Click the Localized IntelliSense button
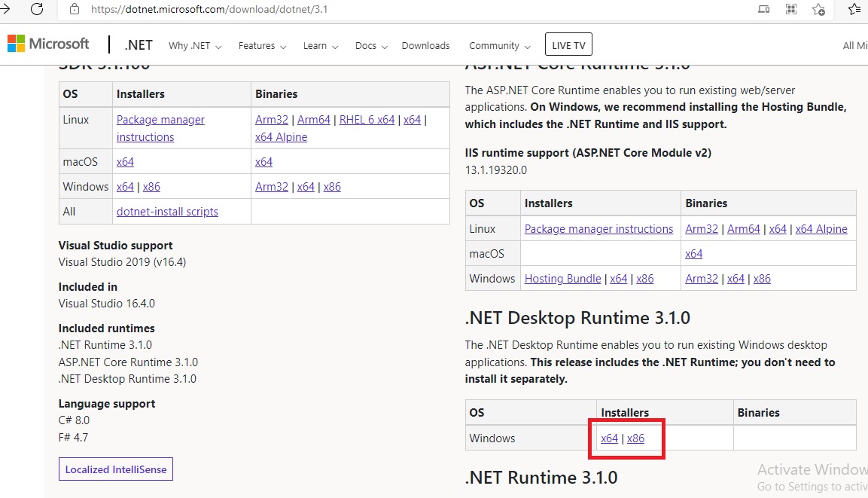Screen dimensions: 868x498 click(x=116, y=469)
